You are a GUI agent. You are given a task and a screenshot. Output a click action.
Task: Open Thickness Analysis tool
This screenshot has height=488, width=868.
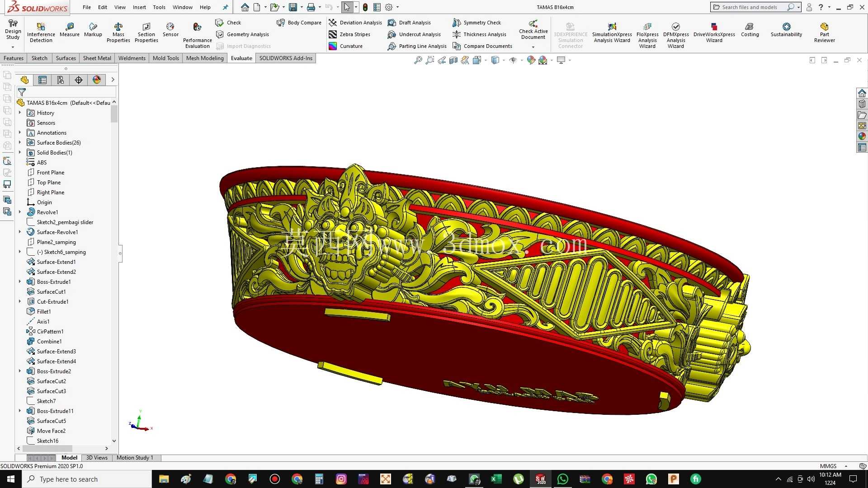479,34
